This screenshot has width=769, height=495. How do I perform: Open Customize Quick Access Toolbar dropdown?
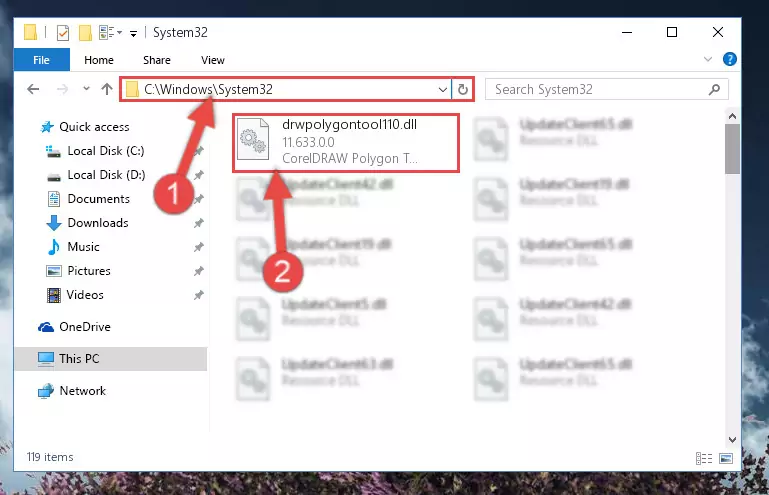pos(133,33)
